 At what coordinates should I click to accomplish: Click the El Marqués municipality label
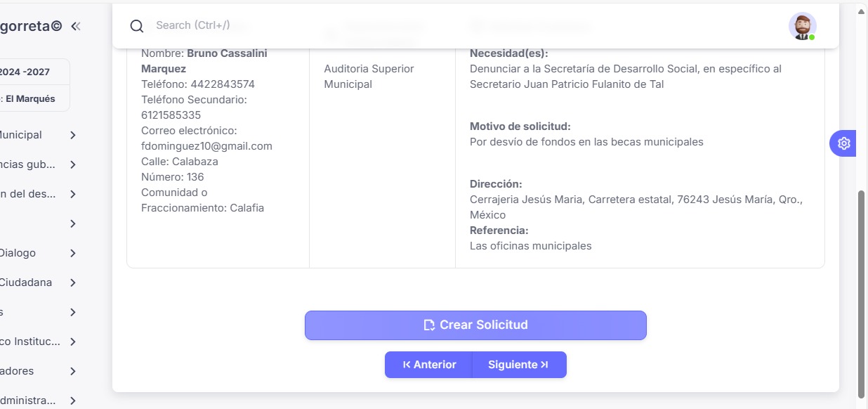29,99
